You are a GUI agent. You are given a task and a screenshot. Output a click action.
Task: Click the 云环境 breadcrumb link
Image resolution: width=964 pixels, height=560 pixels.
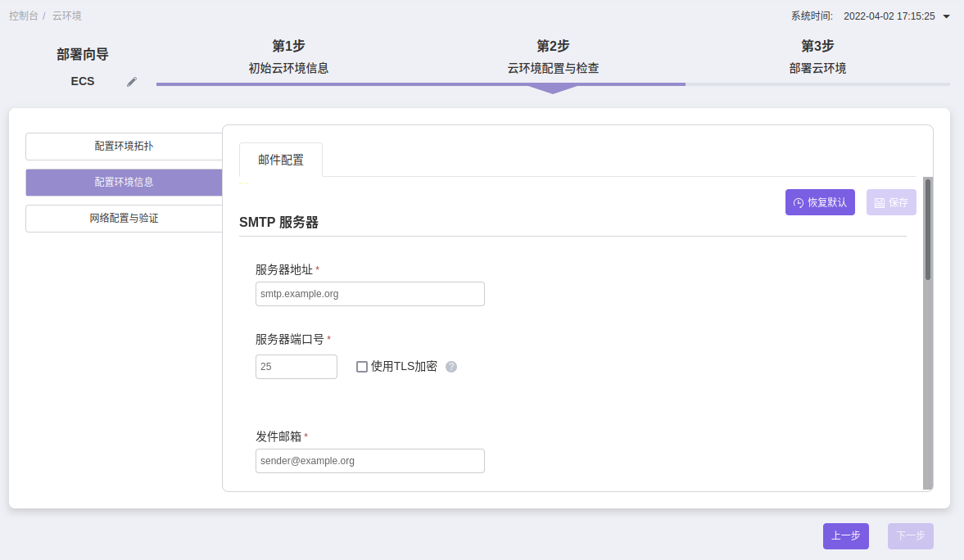(x=66, y=16)
